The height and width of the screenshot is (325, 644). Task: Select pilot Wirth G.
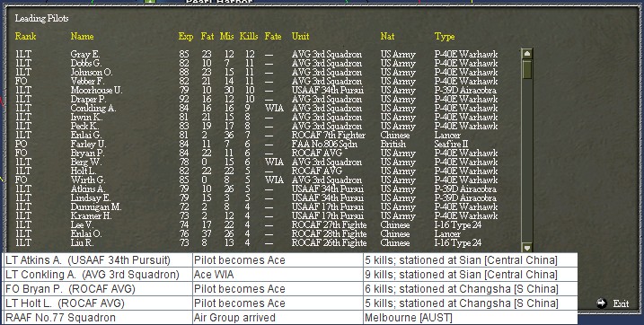[87, 180]
